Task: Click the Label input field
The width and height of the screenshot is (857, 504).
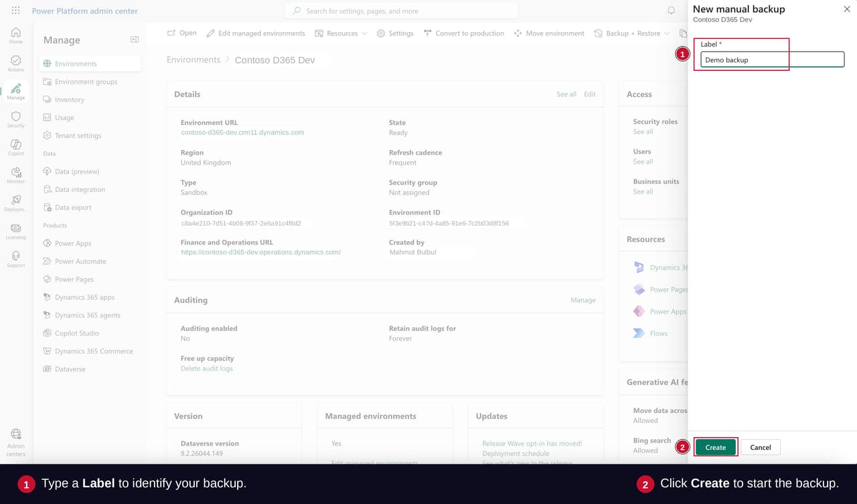Action: coord(772,60)
